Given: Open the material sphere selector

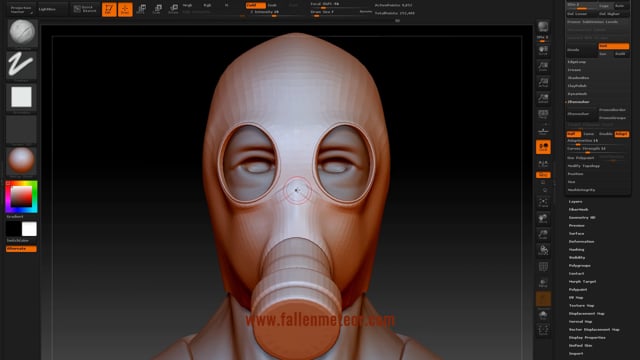Looking at the screenshot, I should click(x=22, y=161).
